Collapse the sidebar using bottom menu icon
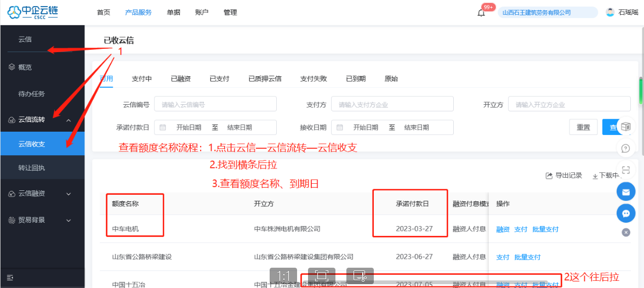Screen dimensions: 644x288 pyautogui.click(x=10, y=278)
